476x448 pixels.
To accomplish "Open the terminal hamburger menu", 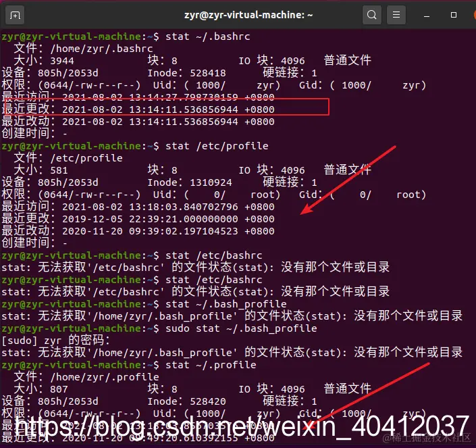I will [x=396, y=15].
